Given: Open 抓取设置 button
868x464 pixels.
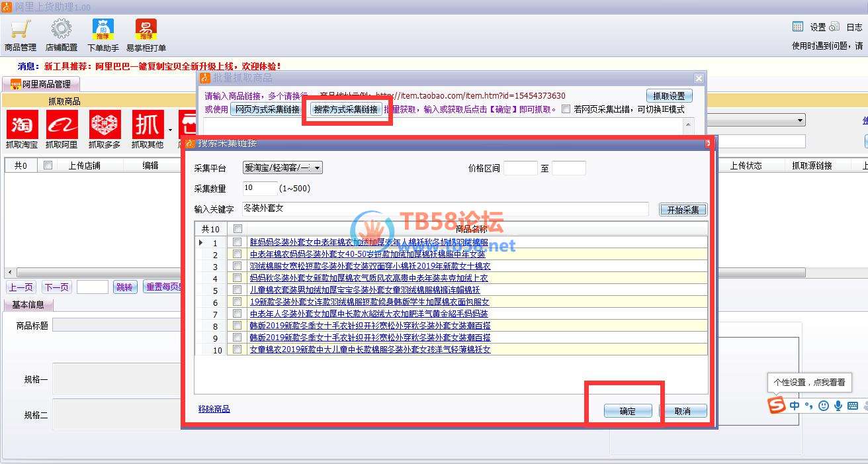Looking at the screenshot, I should click(x=669, y=96).
